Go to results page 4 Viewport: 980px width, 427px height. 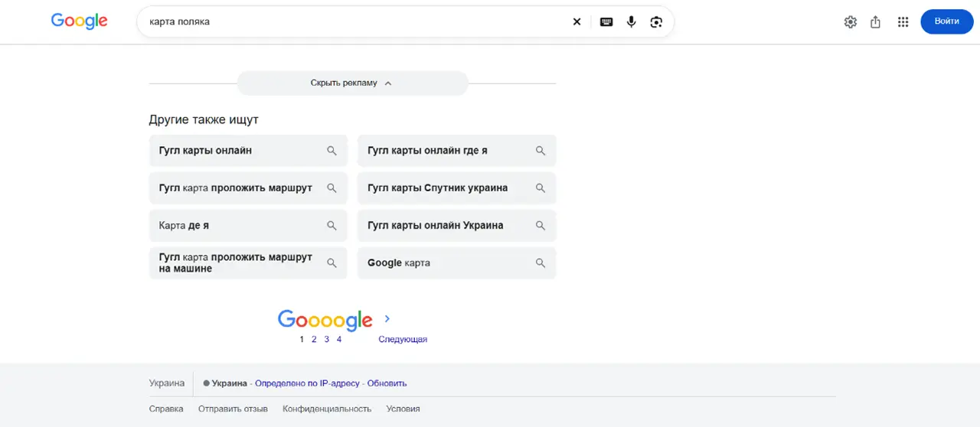coord(339,339)
